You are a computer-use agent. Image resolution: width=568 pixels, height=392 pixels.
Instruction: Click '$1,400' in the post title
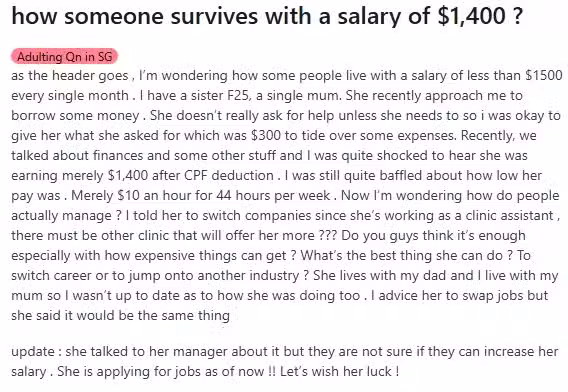click(x=472, y=16)
